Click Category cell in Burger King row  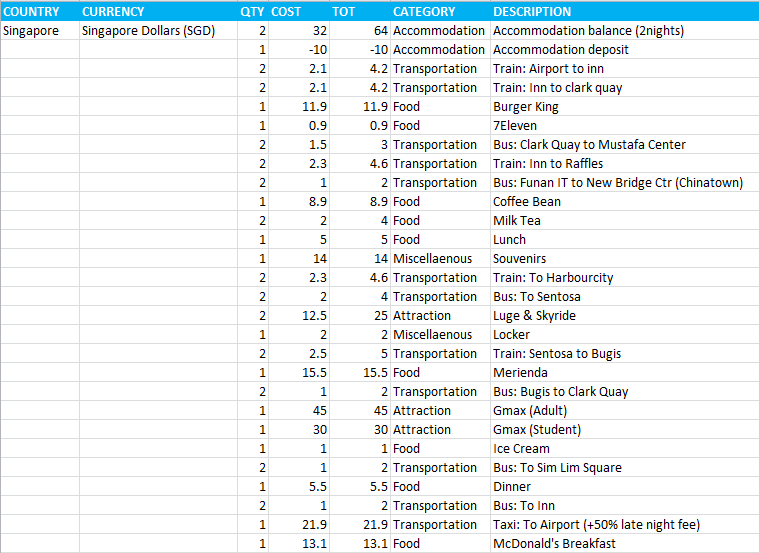(x=440, y=107)
